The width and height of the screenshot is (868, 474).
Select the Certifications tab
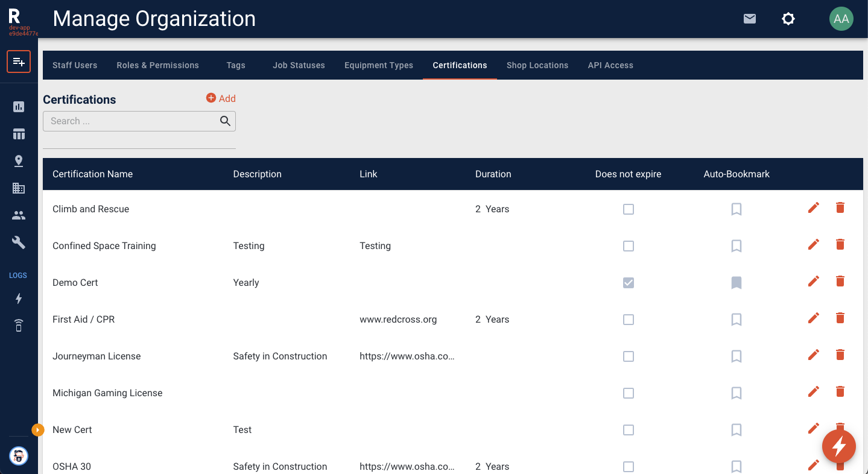tap(460, 65)
